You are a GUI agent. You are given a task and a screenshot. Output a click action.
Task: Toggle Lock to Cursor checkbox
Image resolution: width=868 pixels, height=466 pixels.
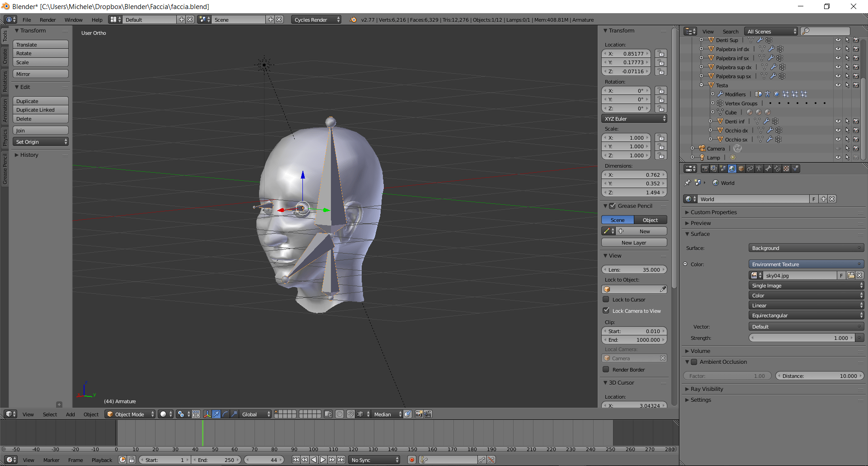click(x=606, y=299)
